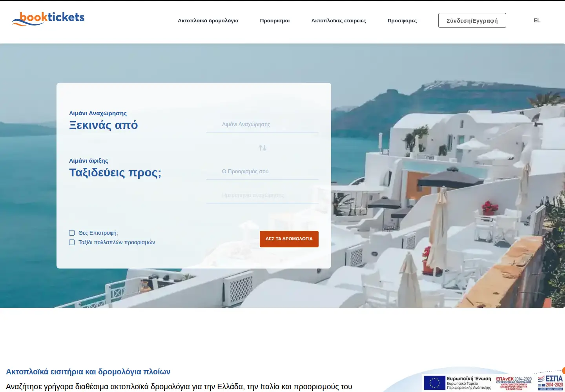Open the departure date field

(262, 195)
